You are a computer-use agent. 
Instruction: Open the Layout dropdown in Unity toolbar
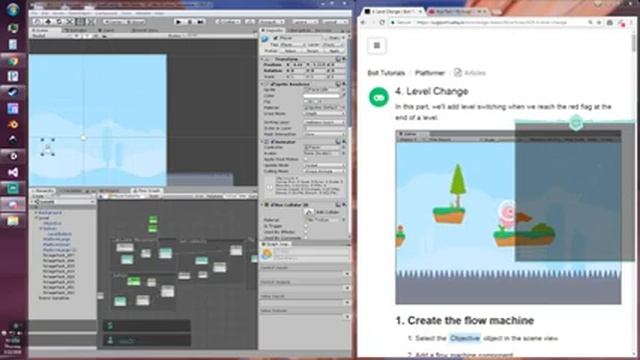pyautogui.click(x=335, y=22)
